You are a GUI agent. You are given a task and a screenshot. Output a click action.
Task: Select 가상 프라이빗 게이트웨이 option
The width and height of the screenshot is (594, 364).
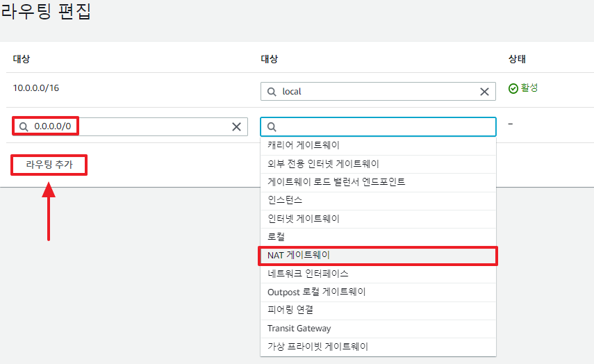click(378, 347)
